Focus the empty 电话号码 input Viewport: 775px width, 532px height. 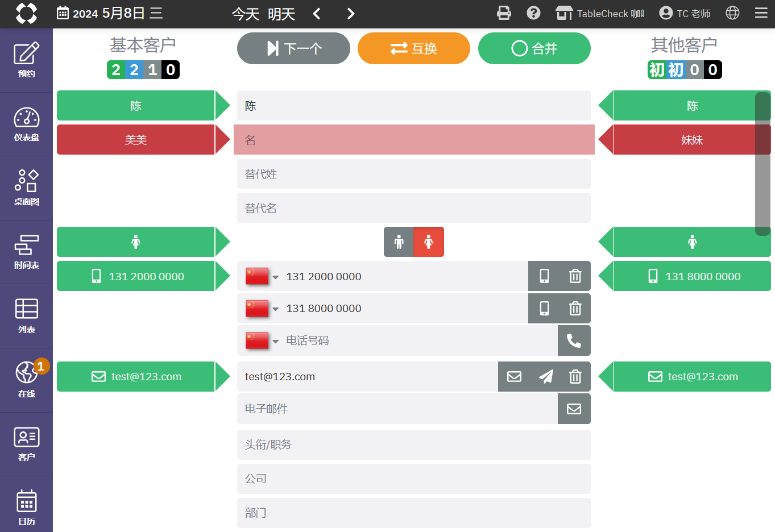(420, 340)
